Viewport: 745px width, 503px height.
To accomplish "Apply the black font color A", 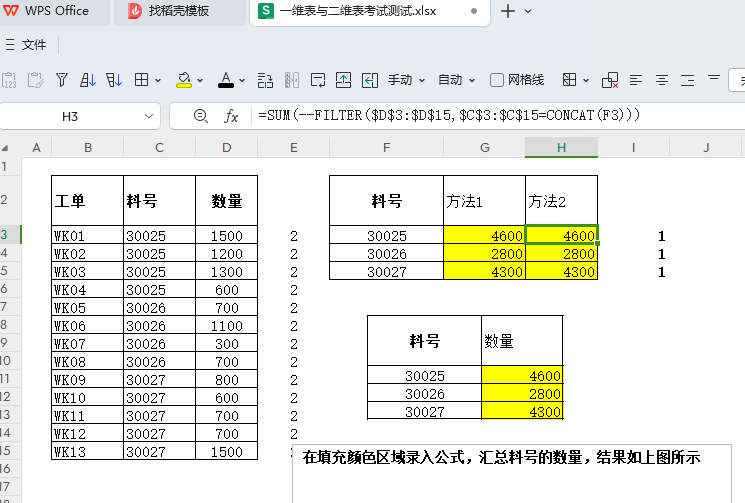I will [226, 80].
